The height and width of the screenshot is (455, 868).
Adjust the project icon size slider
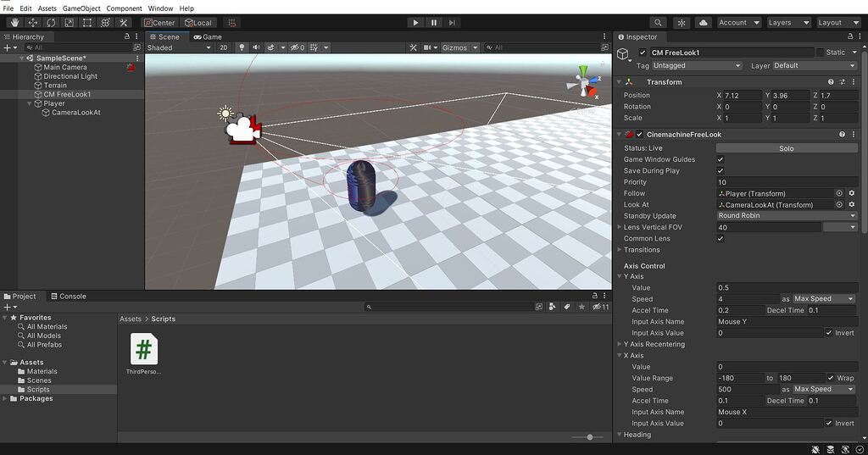(x=589, y=437)
